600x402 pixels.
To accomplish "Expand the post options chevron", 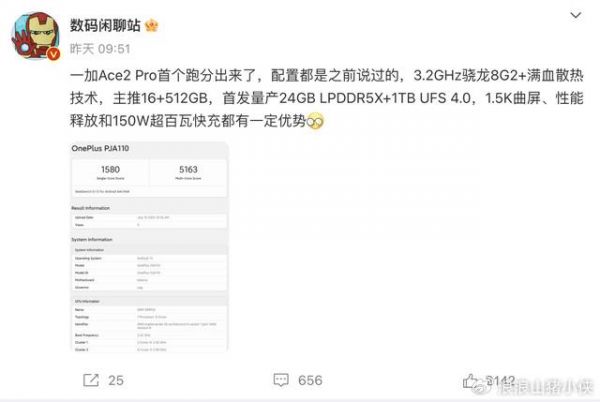I will click(x=576, y=15).
